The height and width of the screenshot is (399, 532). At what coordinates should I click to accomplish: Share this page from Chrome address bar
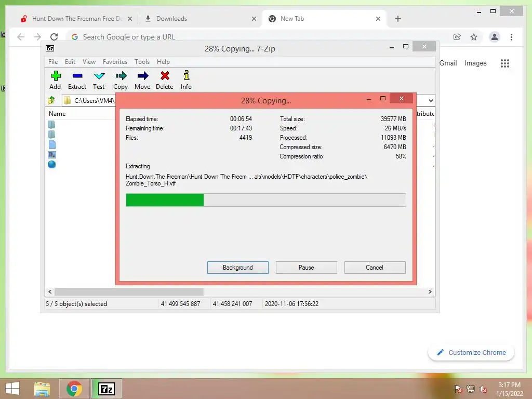click(x=457, y=37)
